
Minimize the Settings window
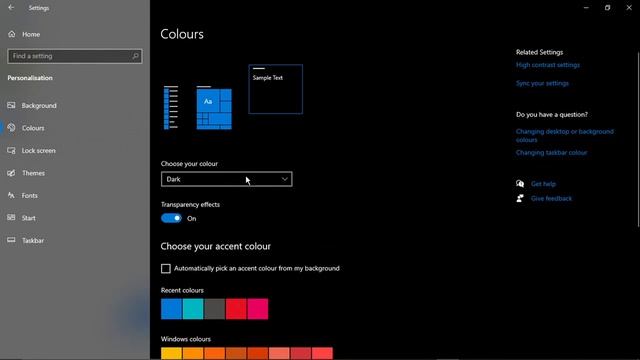pos(586,8)
